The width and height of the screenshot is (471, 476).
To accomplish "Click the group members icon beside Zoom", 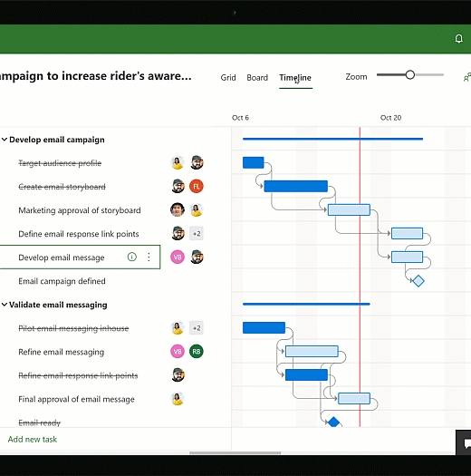I will [467, 77].
